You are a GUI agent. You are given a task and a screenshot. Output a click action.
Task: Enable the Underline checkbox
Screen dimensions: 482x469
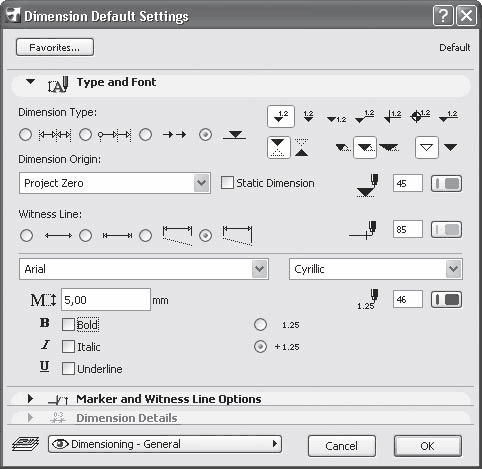click(68, 369)
